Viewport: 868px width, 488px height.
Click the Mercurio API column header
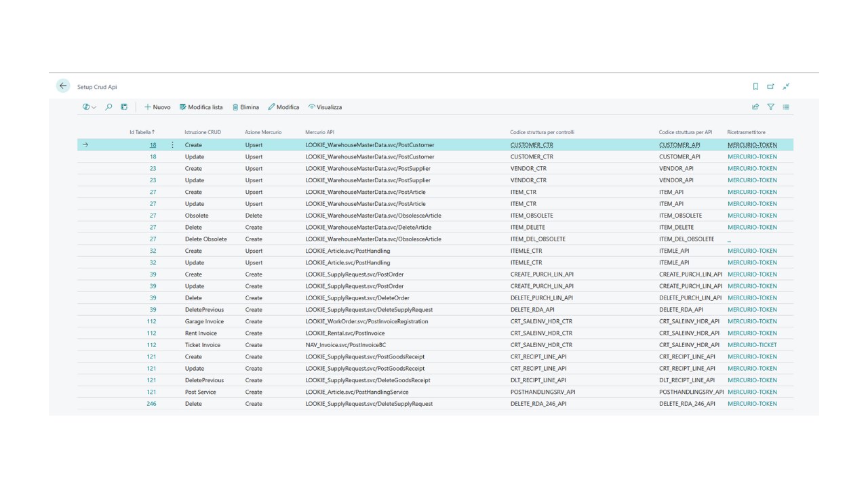(320, 132)
